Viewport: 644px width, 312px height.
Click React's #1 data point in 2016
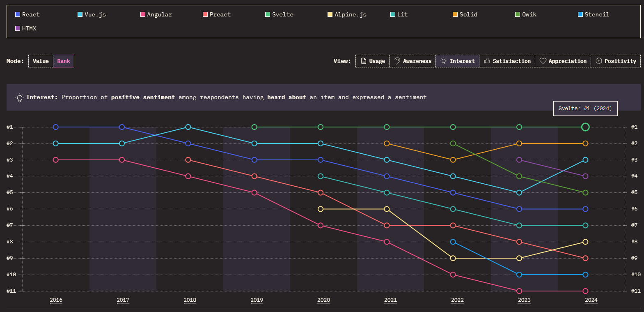pyautogui.click(x=56, y=127)
